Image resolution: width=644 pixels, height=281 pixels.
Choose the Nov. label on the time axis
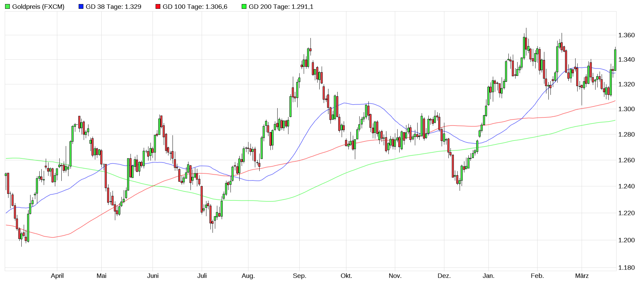(395, 276)
